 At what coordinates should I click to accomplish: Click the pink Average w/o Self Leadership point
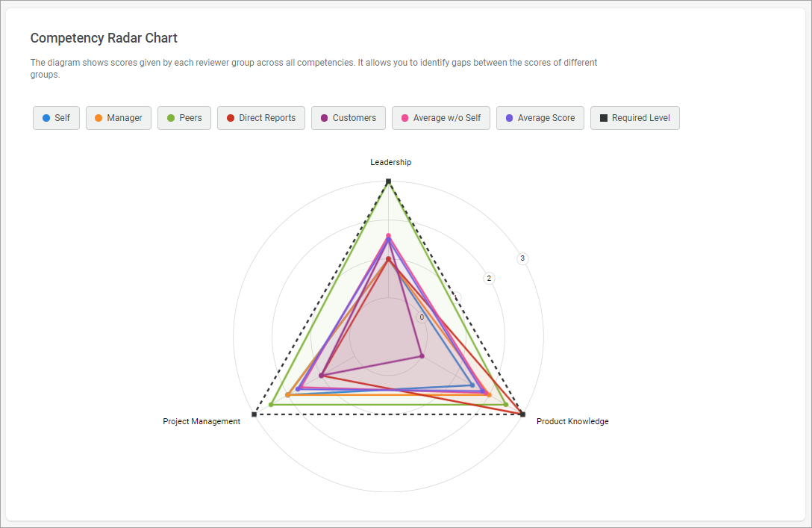(x=388, y=236)
